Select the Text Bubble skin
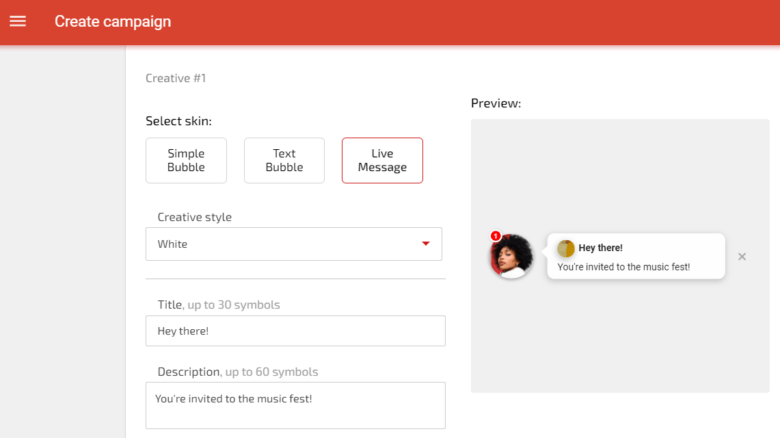This screenshot has height=438, width=780. [284, 160]
